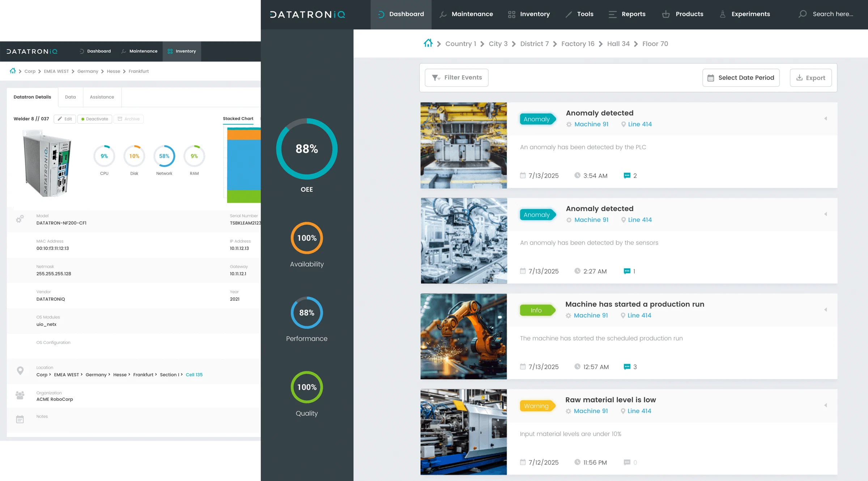The image size is (868, 481).
Task: Go to Germany in the top-left breadcrumb
Action: click(88, 71)
